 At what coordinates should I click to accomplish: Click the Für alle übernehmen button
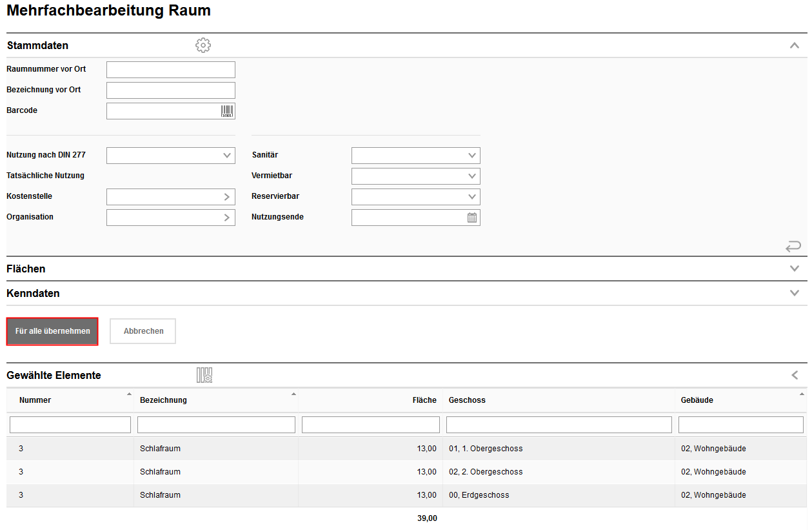tap(52, 331)
